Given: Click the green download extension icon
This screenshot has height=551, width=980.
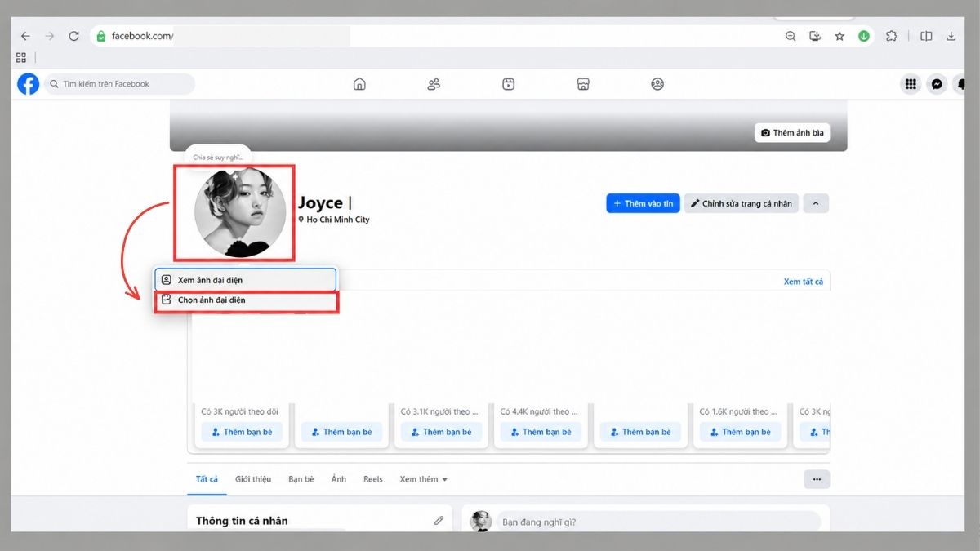Looking at the screenshot, I should [x=864, y=36].
